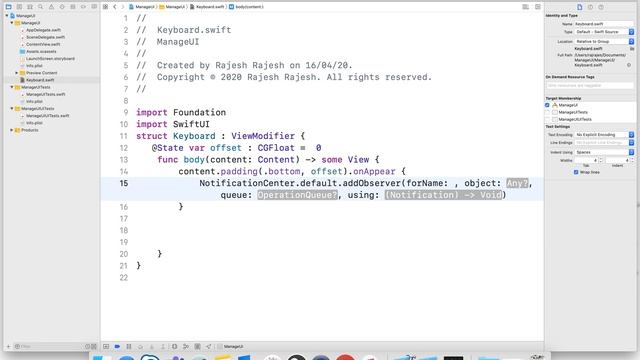Open Simulate Location arrow in the debug bar
This screenshot has height=360, width=640.
tap(209, 347)
